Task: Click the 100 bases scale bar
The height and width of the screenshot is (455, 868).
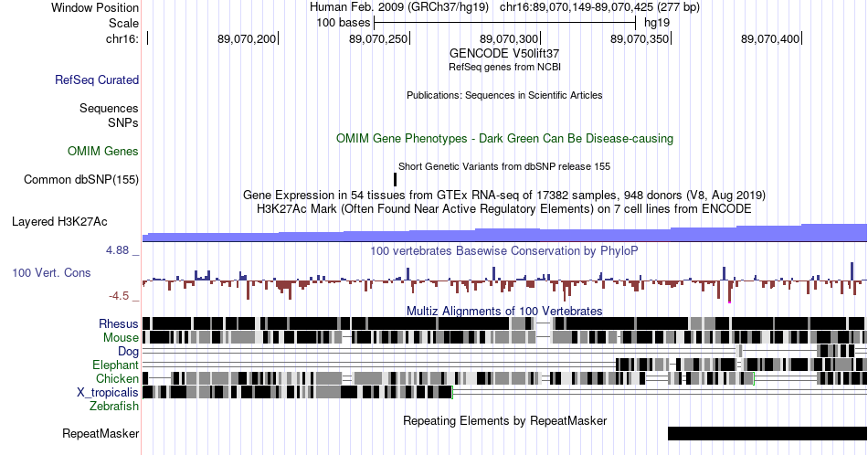Action: (x=504, y=23)
